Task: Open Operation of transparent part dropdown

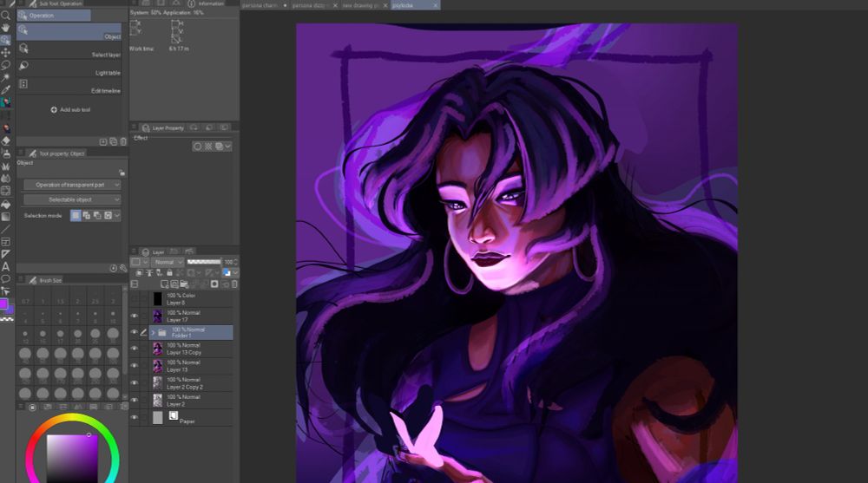Action: [x=72, y=185]
